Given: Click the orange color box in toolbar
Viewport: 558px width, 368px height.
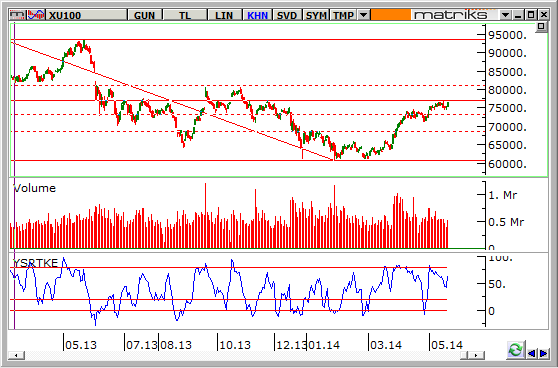Looking at the screenshot, I should pyautogui.click(x=390, y=15).
